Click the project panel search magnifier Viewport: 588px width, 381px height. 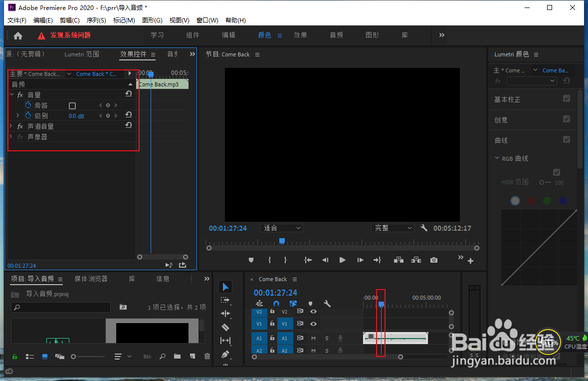[163, 356]
